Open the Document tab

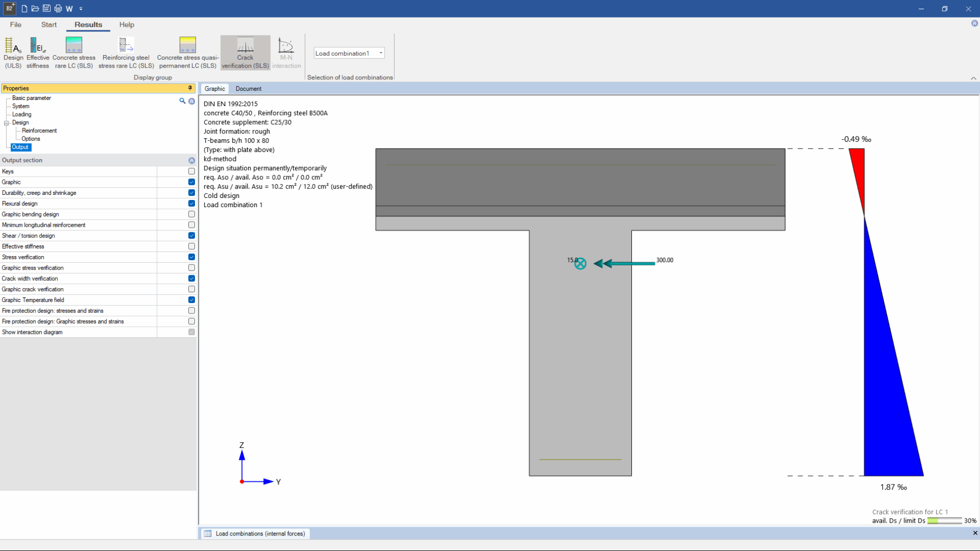click(x=249, y=89)
